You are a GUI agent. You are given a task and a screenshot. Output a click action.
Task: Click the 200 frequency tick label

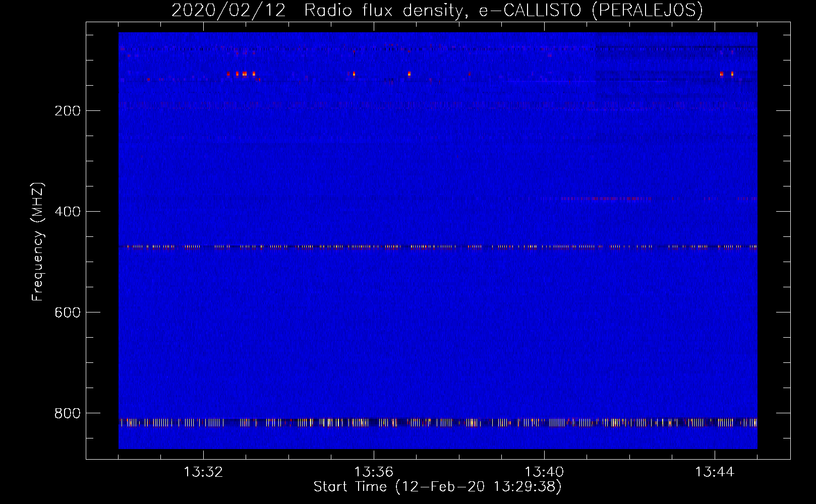tap(68, 111)
